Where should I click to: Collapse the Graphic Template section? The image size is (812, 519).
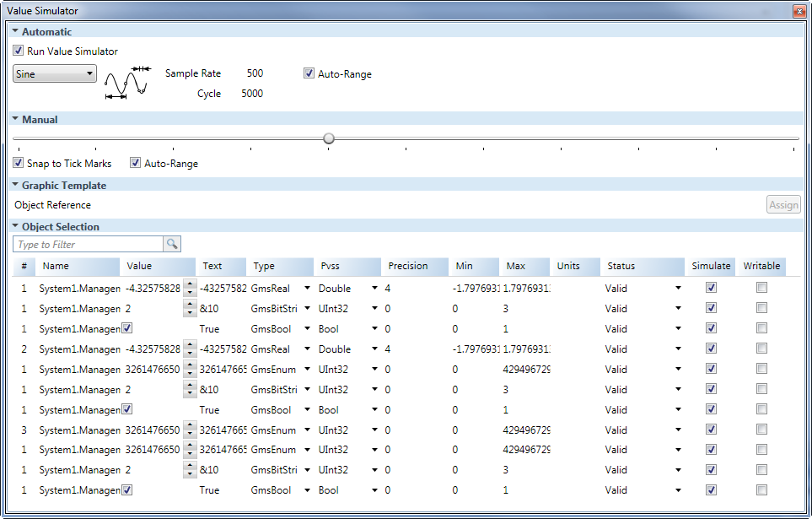pos(15,185)
